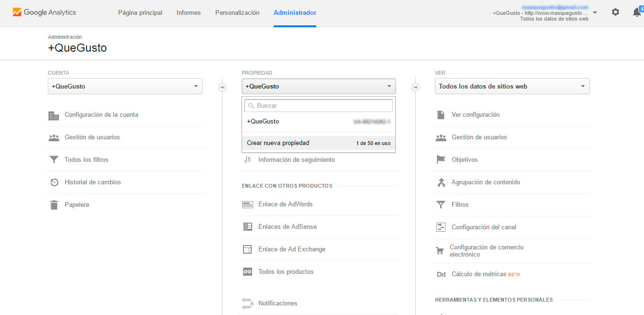Click the funnel icon for Todos los filtros

click(x=54, y=160)
